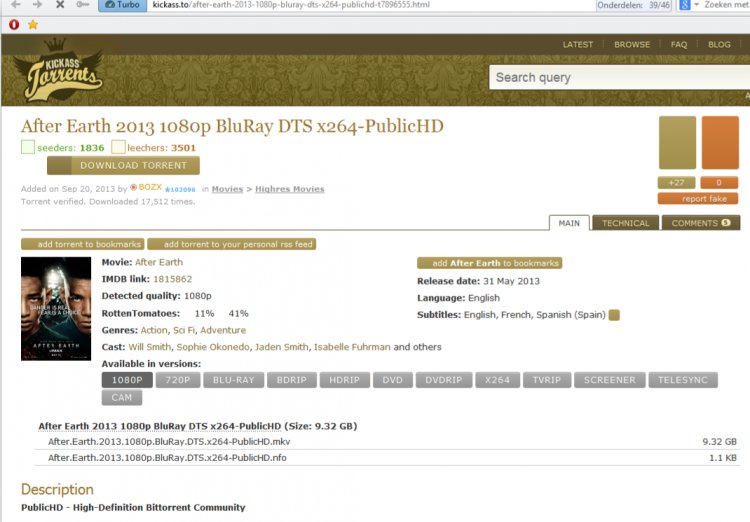This screenshot has width=750, height=522.
Task: Click the PublicHD.mkv file row
Action: coord(387,442)
